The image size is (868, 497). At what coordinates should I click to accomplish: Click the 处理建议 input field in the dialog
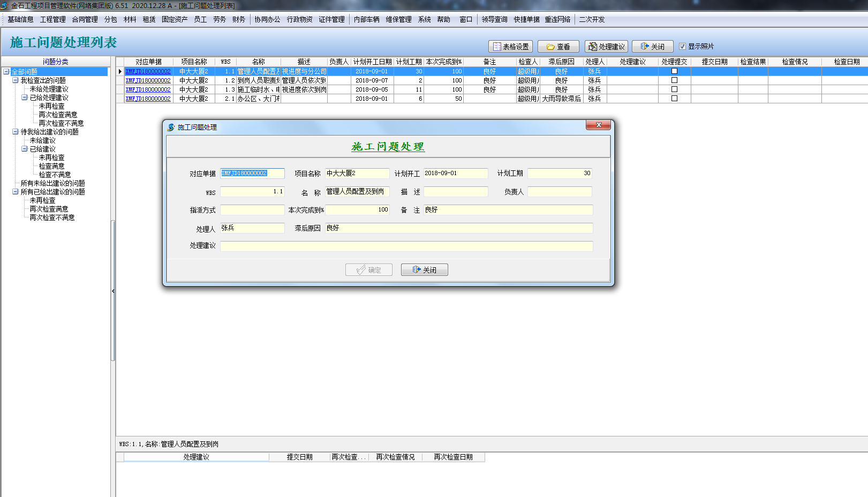point(406,246)
